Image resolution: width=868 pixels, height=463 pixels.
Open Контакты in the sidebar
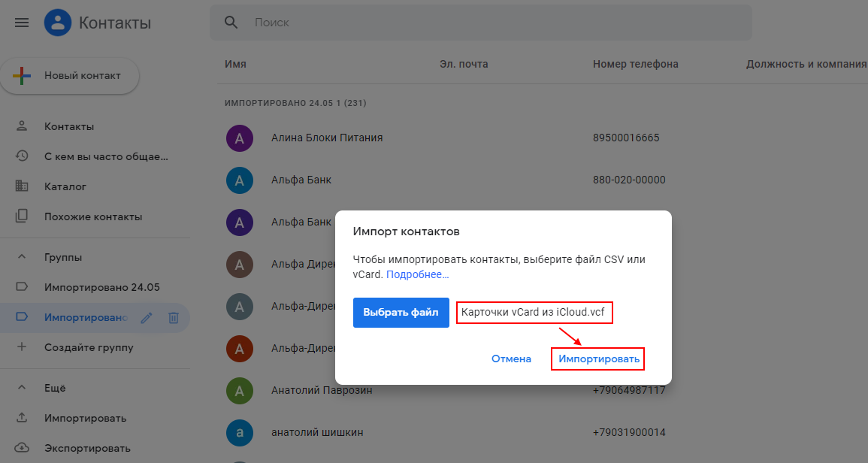tap(69, 126)
